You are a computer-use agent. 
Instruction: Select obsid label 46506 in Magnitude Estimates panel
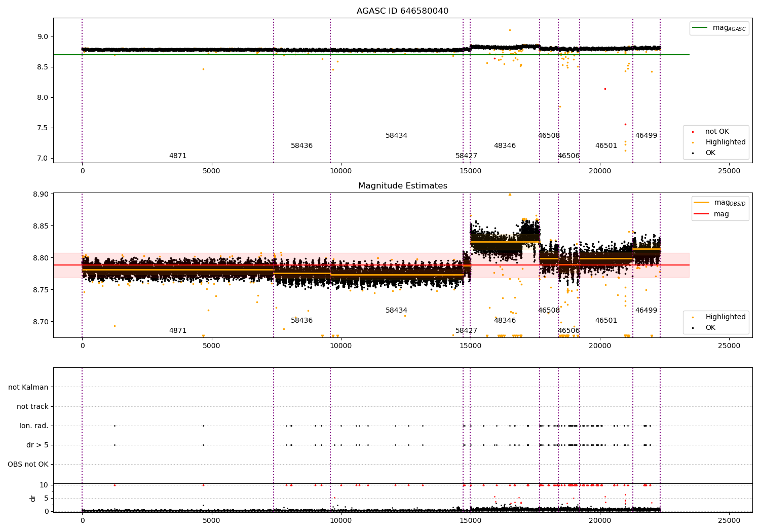(x=568, y=331)
